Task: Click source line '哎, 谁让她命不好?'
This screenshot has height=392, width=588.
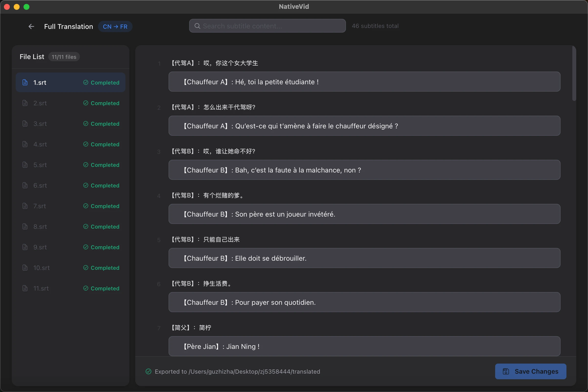Action: [x=213, y=151]
